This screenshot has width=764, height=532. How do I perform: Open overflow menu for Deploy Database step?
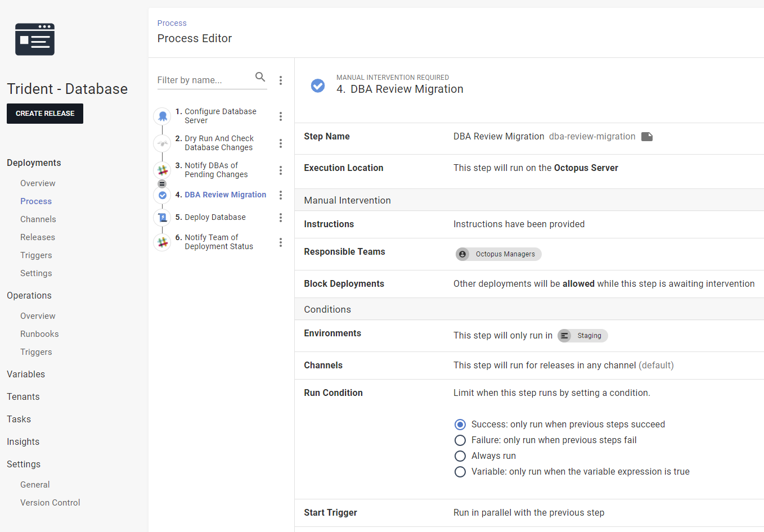click(281, 218)
